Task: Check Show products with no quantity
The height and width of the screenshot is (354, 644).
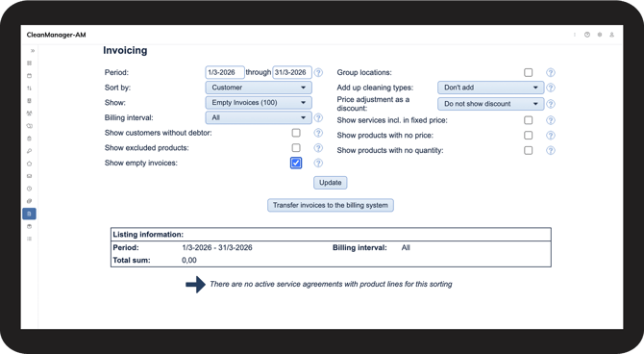Action: coord(529,150)
